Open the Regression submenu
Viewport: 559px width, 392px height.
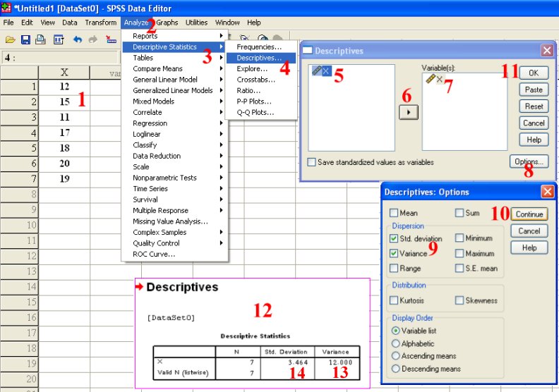click(174, 123)
